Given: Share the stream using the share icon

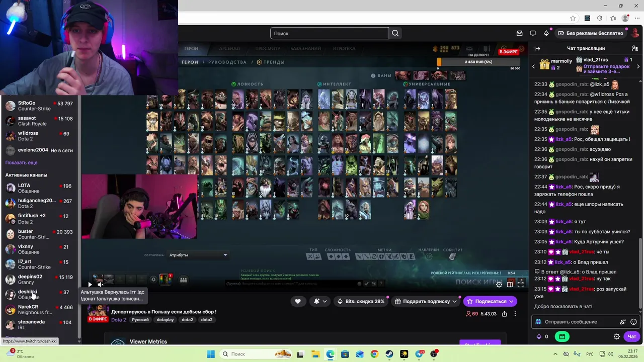Looking at the screenshot, I should pyautogui.click(x=504, y=314).
